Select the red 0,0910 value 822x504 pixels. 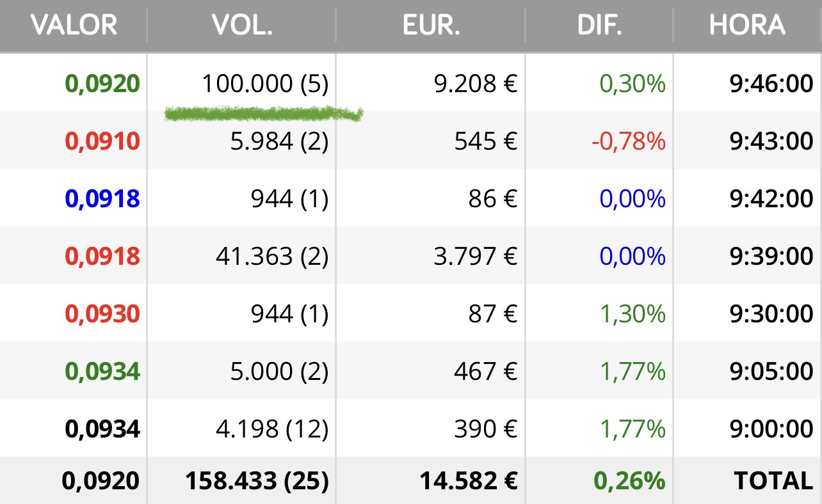tap(102, 141)
